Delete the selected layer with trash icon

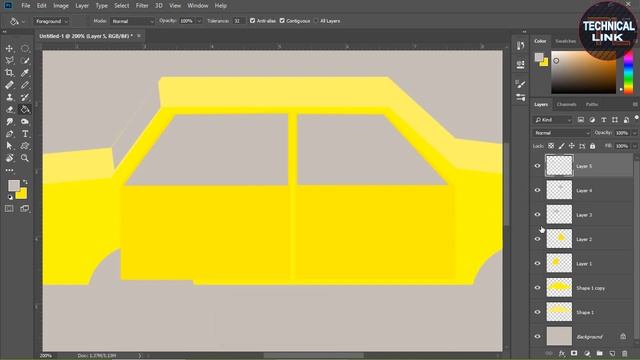[624, 353]
